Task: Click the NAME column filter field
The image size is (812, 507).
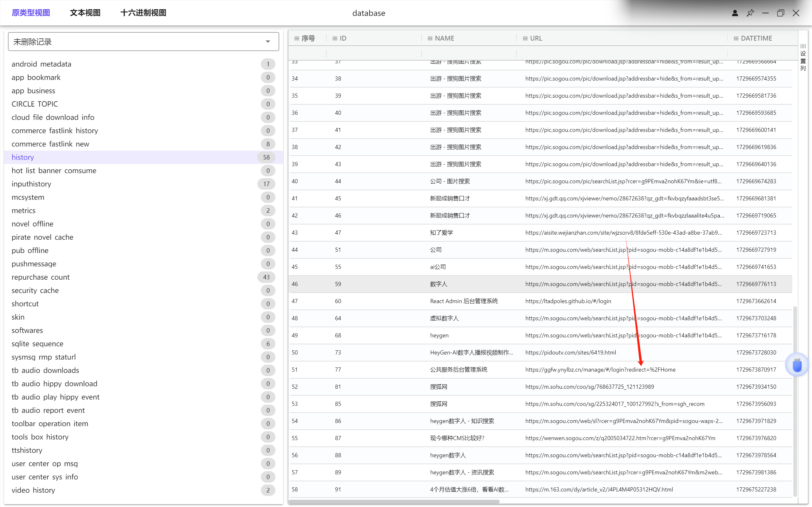Action: pos(469,53)
